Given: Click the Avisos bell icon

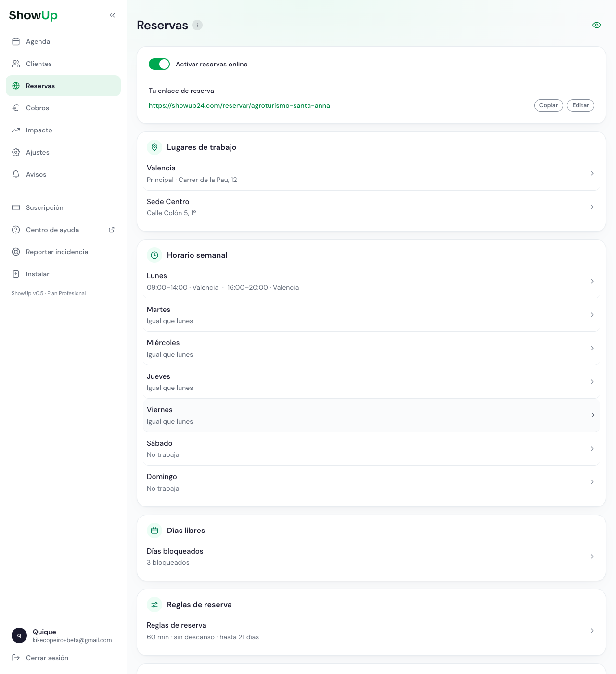Looking at the screenshot, I should point(16,174).
